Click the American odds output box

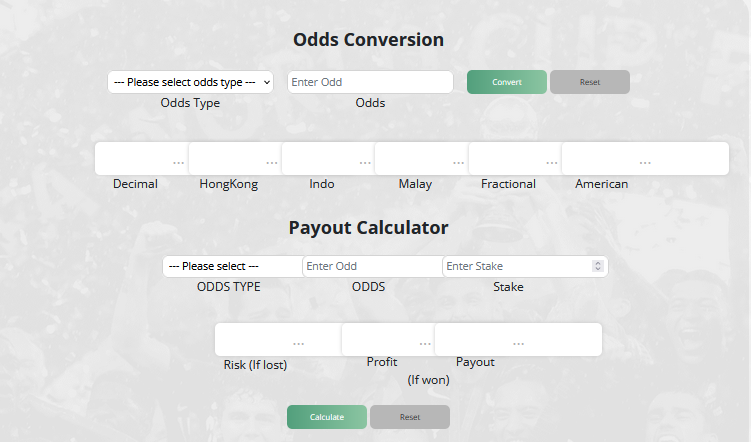click(x=645, y=159)
